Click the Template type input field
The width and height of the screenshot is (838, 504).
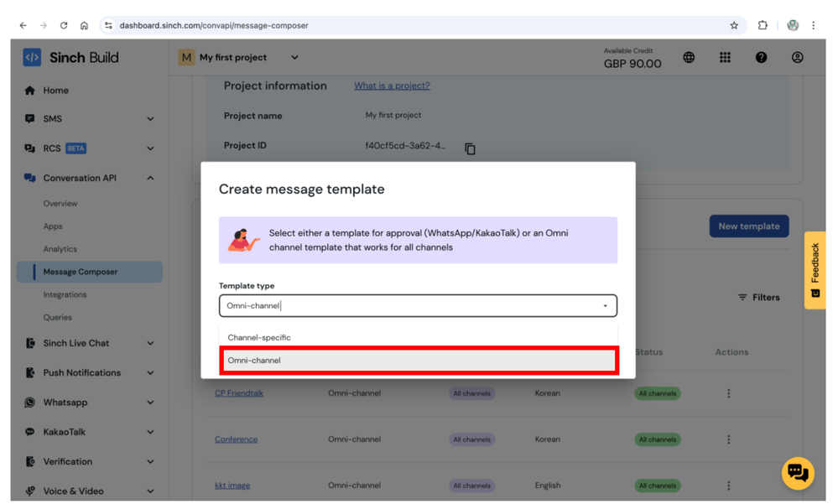click(411, 306)
